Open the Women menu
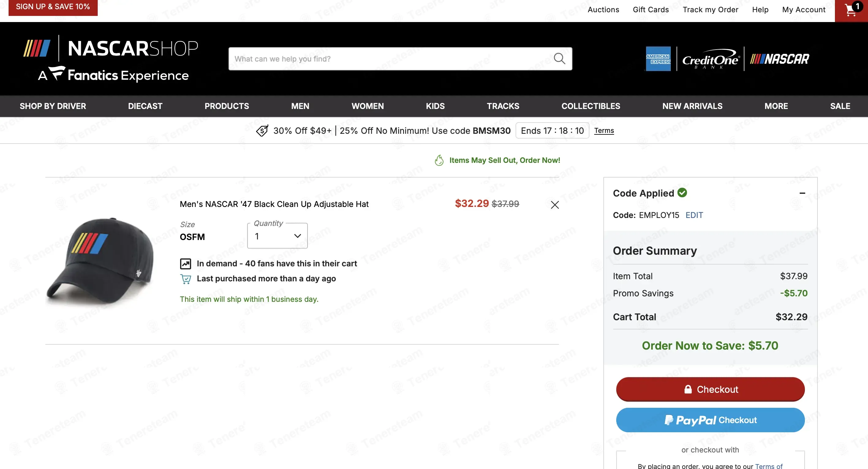 tap(368, 106)
